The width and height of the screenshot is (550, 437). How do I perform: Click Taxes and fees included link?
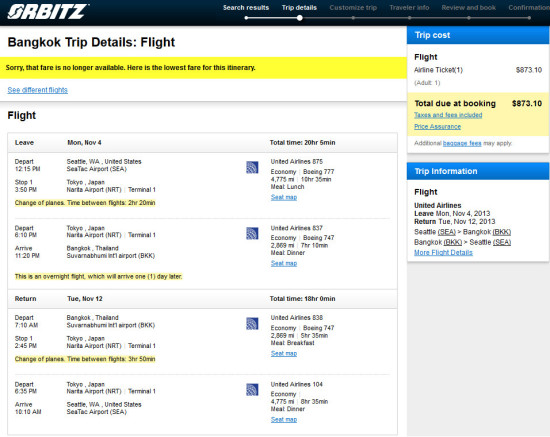pos(448,115)
